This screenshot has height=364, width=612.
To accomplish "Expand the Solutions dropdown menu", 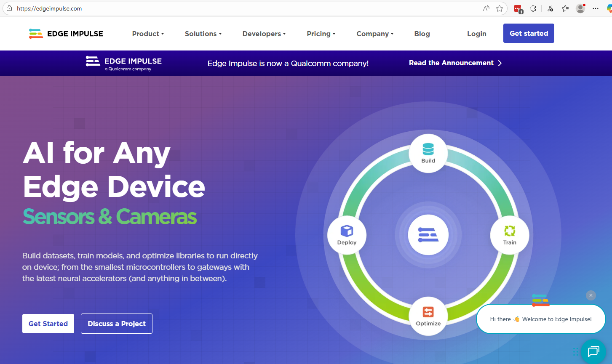I will coord(203,34).
